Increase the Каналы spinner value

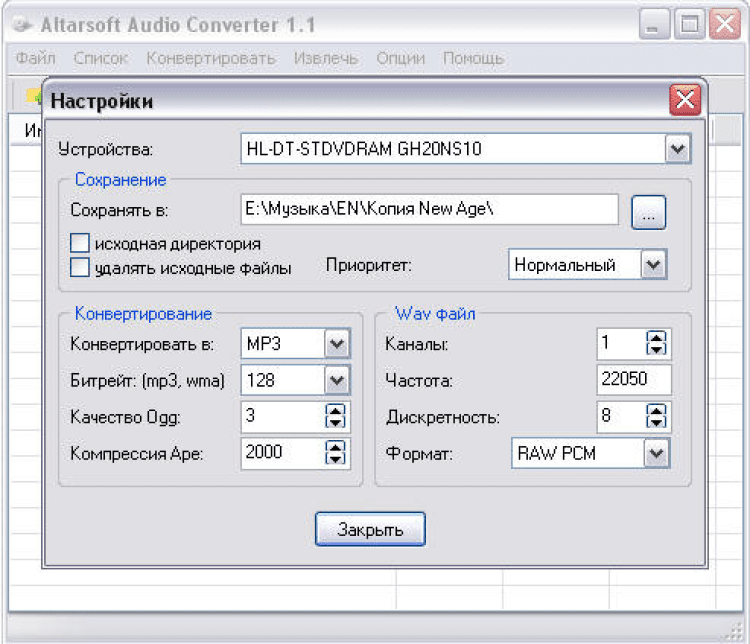657,339
